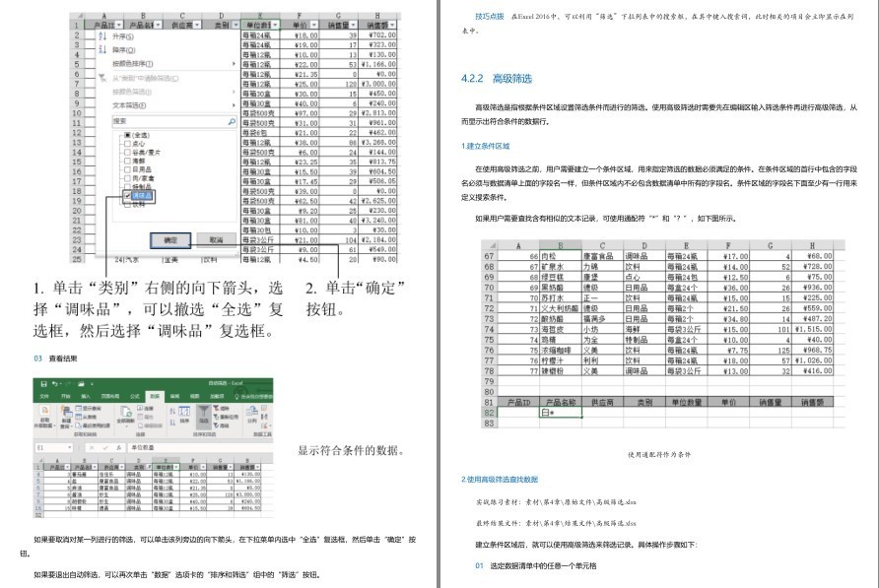Click the formula bar cancel X icon
The image size is (879, 588).
(x=92, y=448)
